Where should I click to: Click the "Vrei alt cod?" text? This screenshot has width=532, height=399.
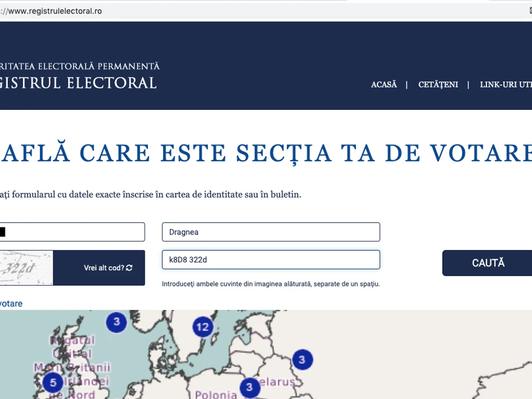(x=104, y=268)
